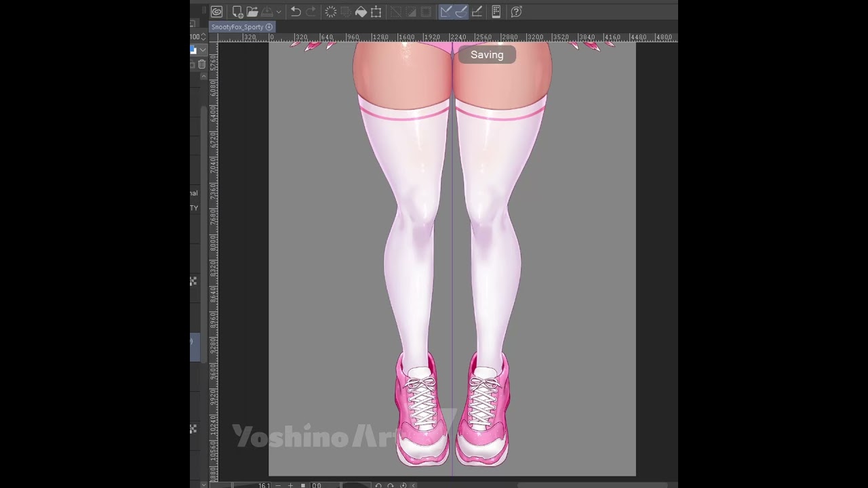Open the Clip Studio support help icon
The height and width of the screenshot is (488, 868).
tap(516, 12)
